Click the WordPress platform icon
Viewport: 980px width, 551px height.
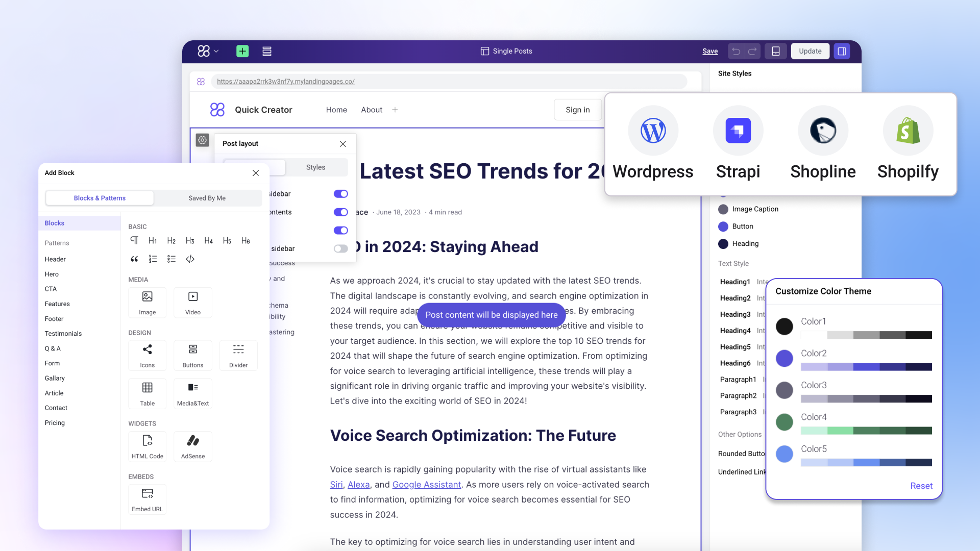tap(652, 131)
